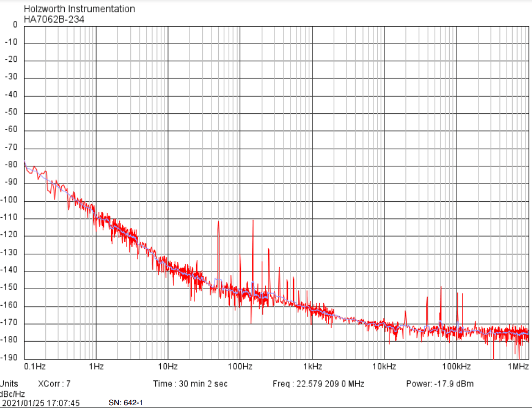532x408 pixels.
Task: Click the Holzworth Instrumentation title text
Action: pyautogui.click(x=80, y=9)
